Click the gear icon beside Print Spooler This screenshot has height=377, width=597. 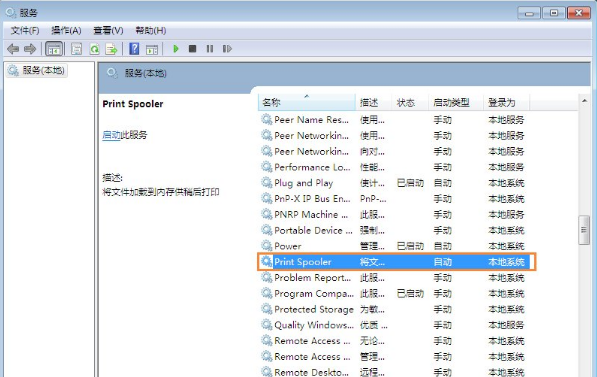pos(267,261)
